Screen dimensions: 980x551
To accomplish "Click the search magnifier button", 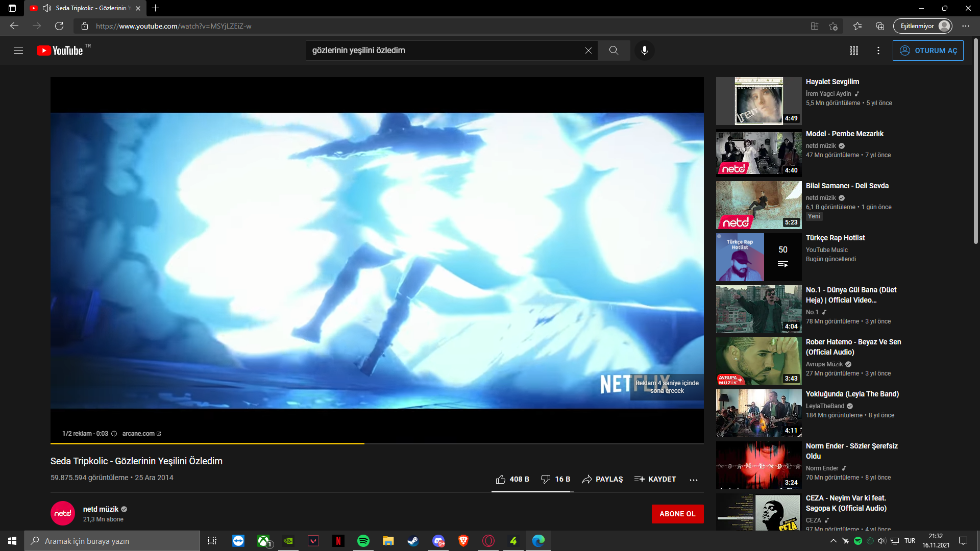I will click(x=614, y=51).
